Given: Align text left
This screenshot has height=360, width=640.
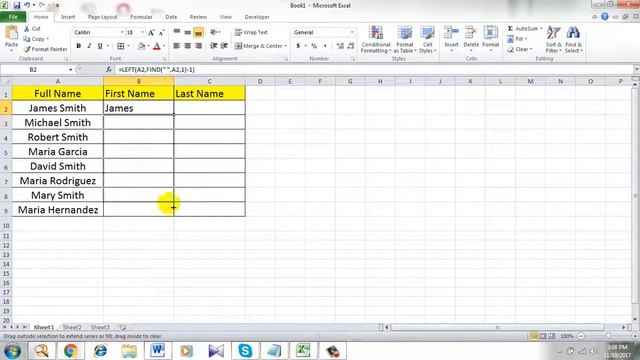Looking at the screenshot, I should click(x=177, y=46).
